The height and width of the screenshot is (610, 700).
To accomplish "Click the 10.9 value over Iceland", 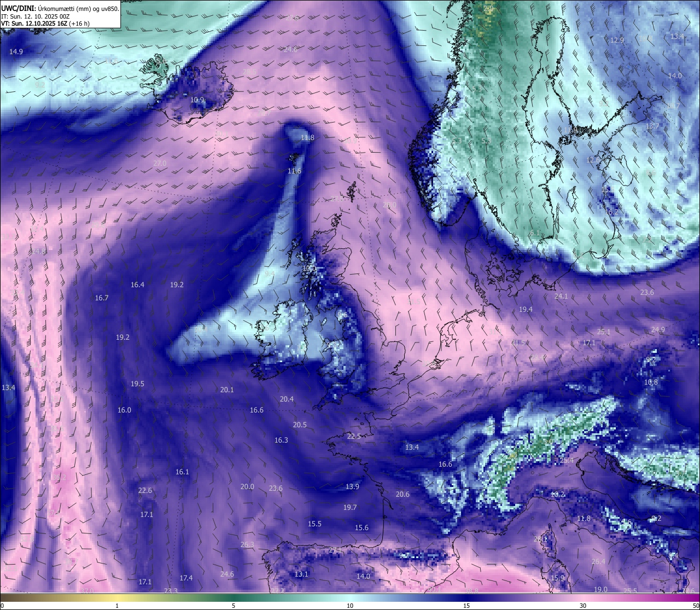I will pyautogui.click(x=197, y=100).
